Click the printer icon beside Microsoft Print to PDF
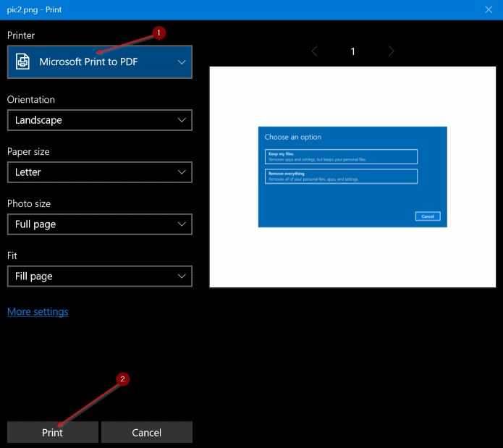Image resolution: width=503 pixels, height=448 pixels. tap(22, 62)
